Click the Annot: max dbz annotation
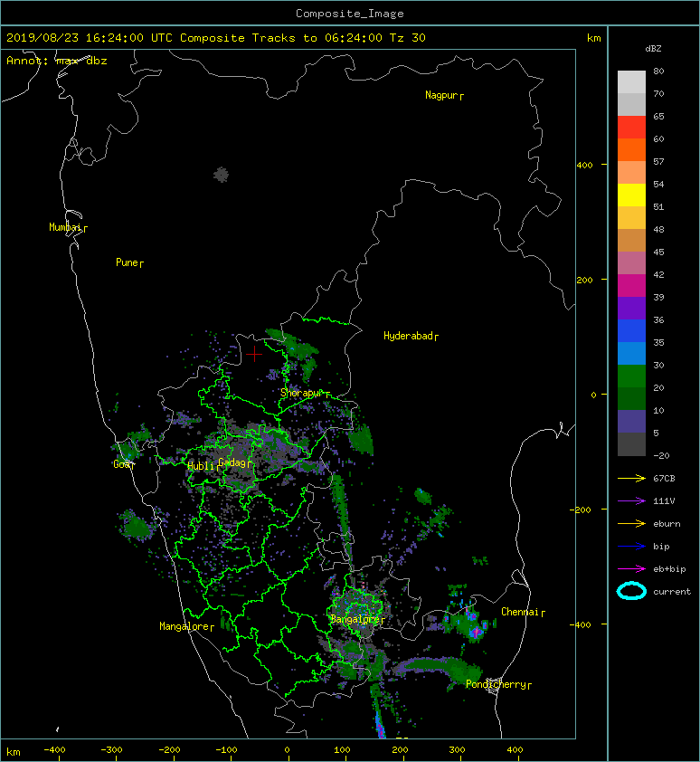This screenshot has width=700, height=762. click(x=57, y=61)
